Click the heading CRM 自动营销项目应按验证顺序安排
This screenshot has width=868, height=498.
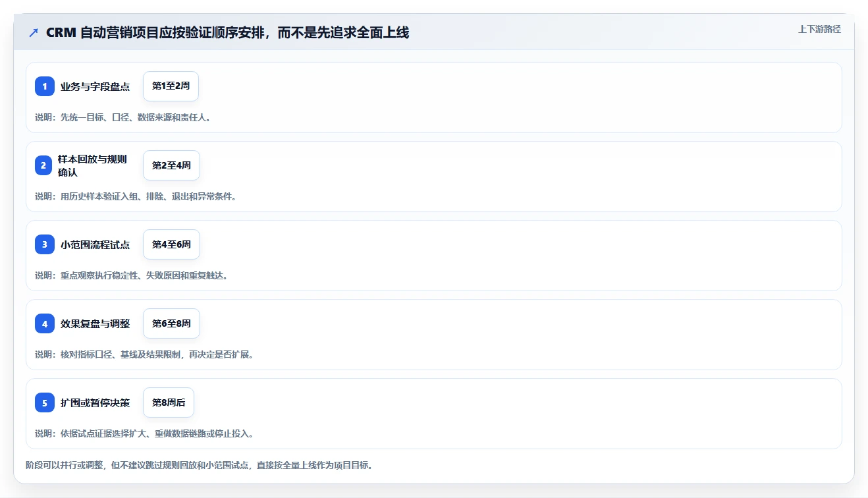click(x=227, y=33)
